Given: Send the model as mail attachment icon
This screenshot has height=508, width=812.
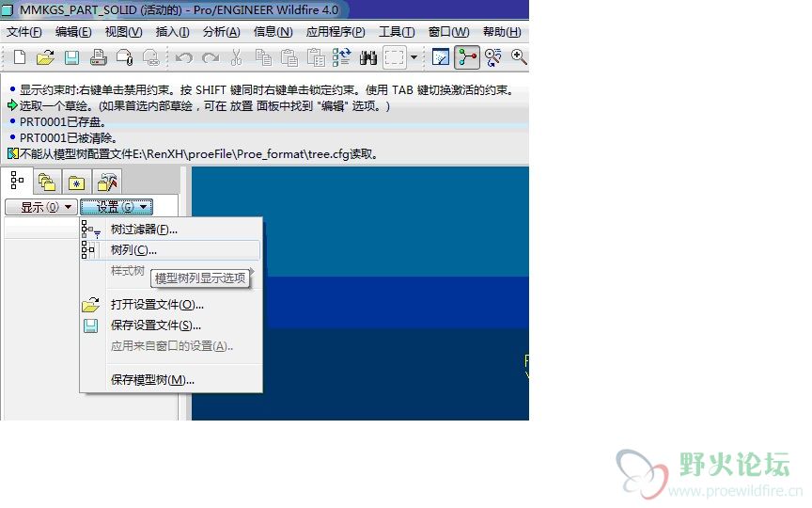Looking at the screenshot, I should coord(125,57).
